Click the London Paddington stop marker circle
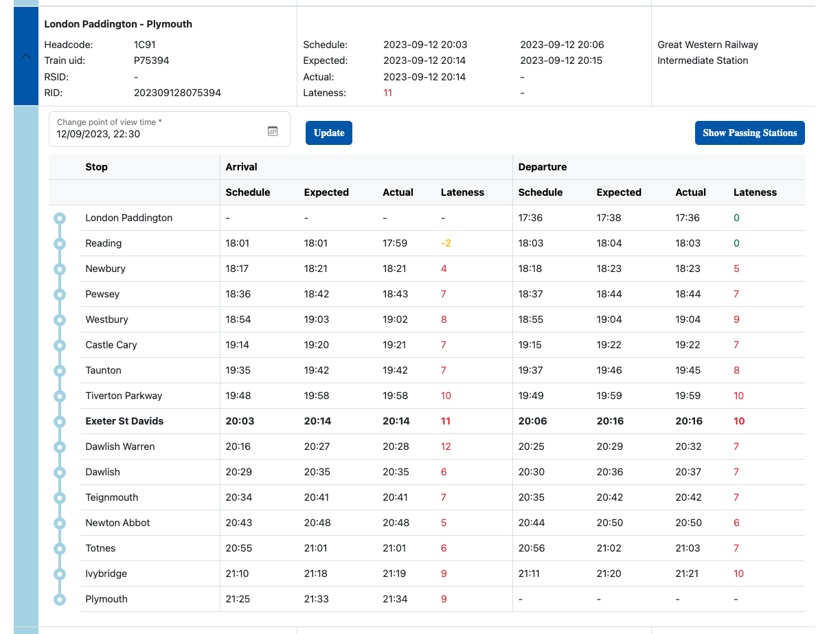This screenshot has height=634, width=840. (60, 218)
